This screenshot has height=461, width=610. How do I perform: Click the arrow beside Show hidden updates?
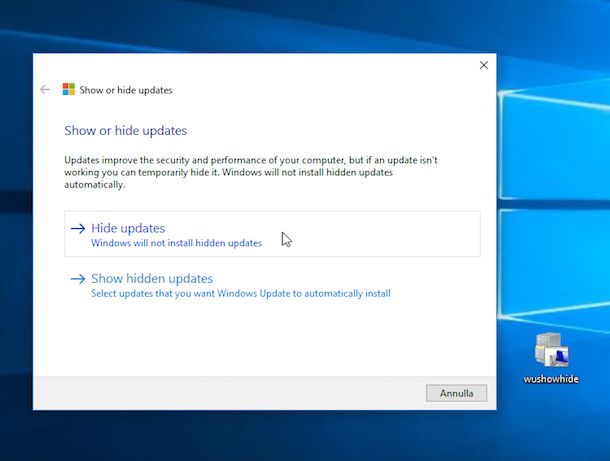pyautogui.click(x=78, y=279)
